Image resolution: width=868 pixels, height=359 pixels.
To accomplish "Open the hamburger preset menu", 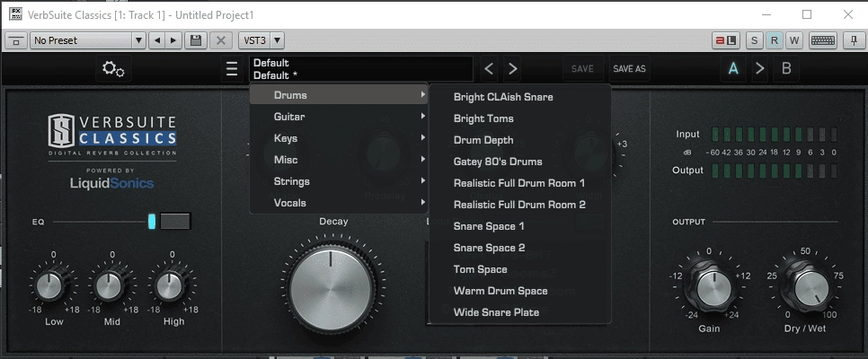I will [x=232, y=69].
